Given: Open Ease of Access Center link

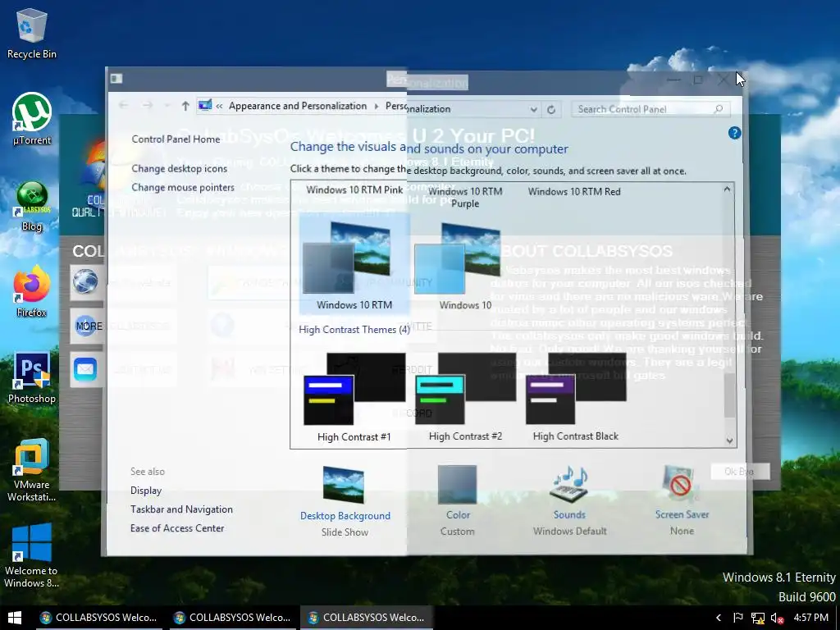Looking at the screenshot, I should pos(177,528).
